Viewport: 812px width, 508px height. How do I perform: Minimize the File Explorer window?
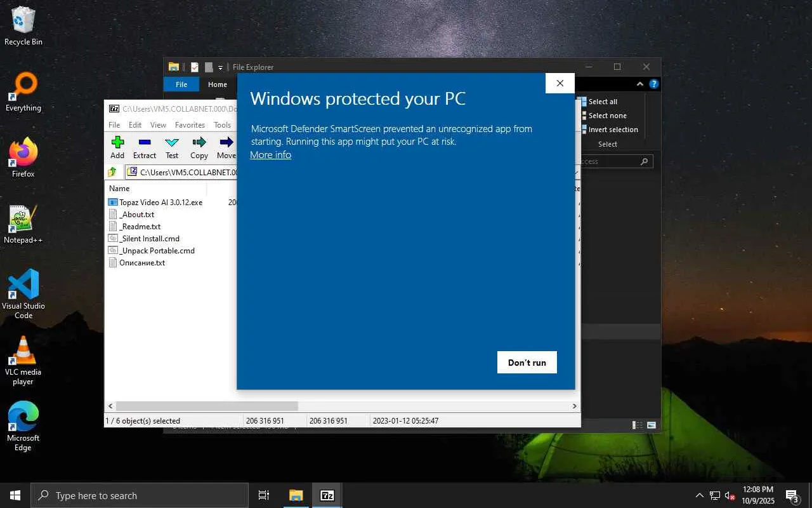(x=588, y=67)
